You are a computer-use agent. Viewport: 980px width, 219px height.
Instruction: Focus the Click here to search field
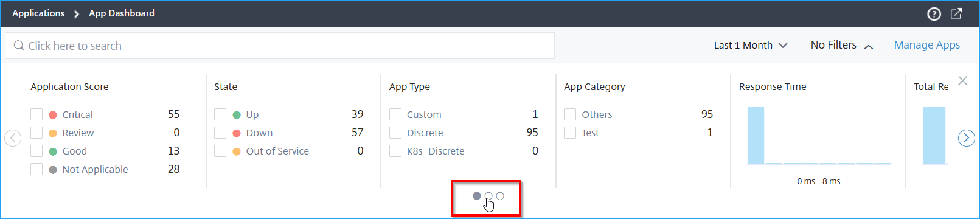click(x=280, y=46)
